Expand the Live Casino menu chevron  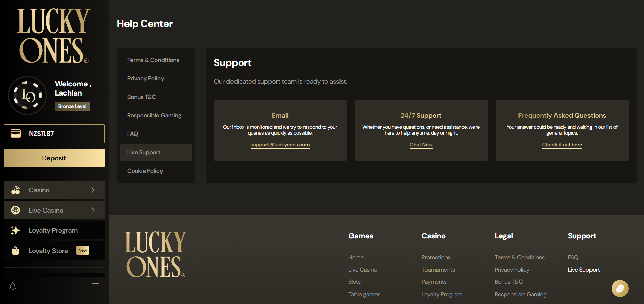pos(93,210)
